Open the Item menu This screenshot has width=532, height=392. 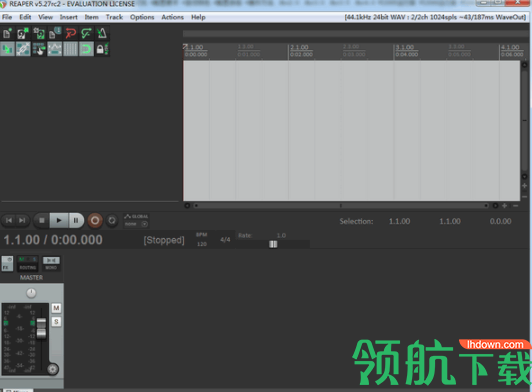point(92,17)
